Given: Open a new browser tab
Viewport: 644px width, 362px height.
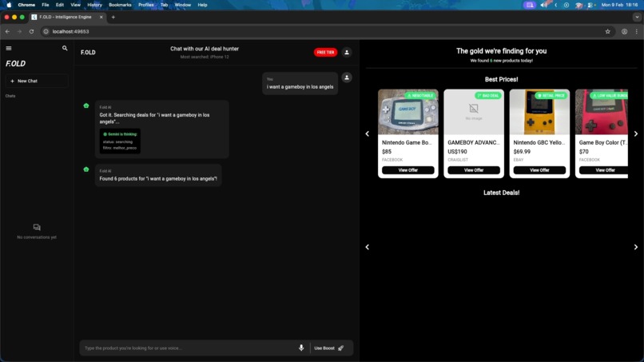Looking at the screenshot, I should click(113, 18).
